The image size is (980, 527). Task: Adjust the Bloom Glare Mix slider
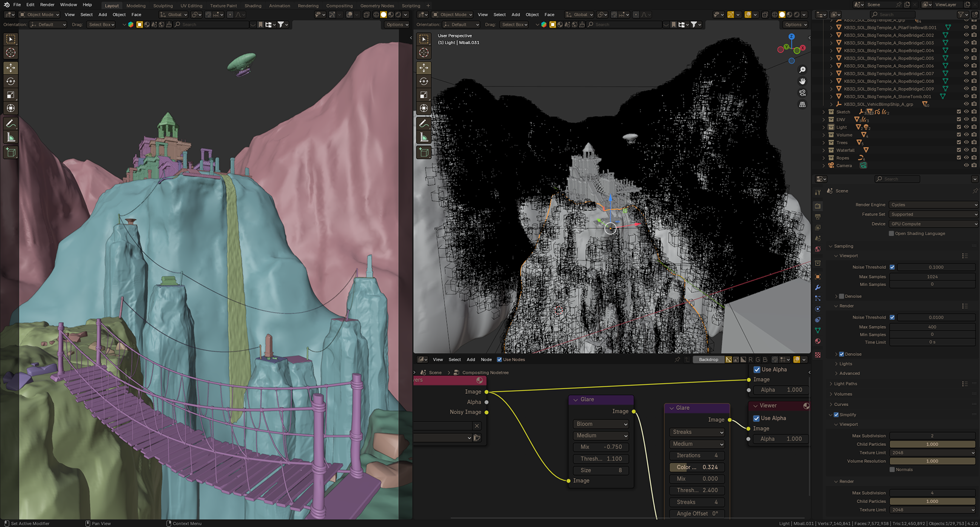pos(601,447)
